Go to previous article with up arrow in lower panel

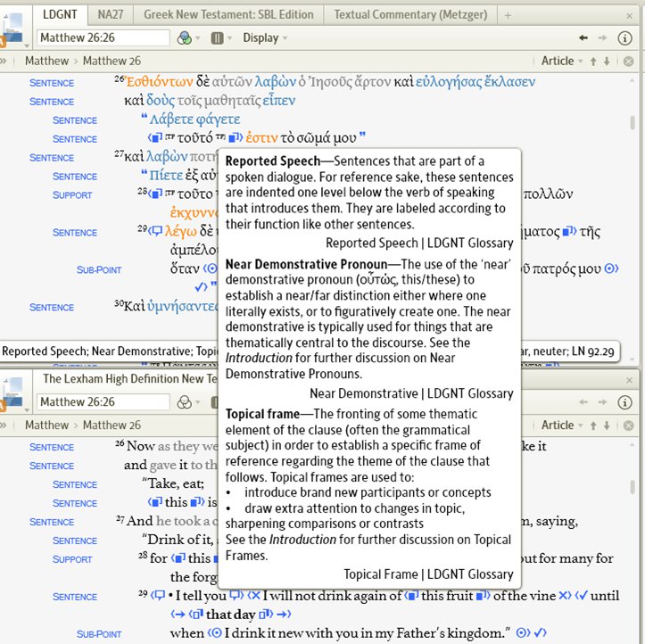[593, 425]
